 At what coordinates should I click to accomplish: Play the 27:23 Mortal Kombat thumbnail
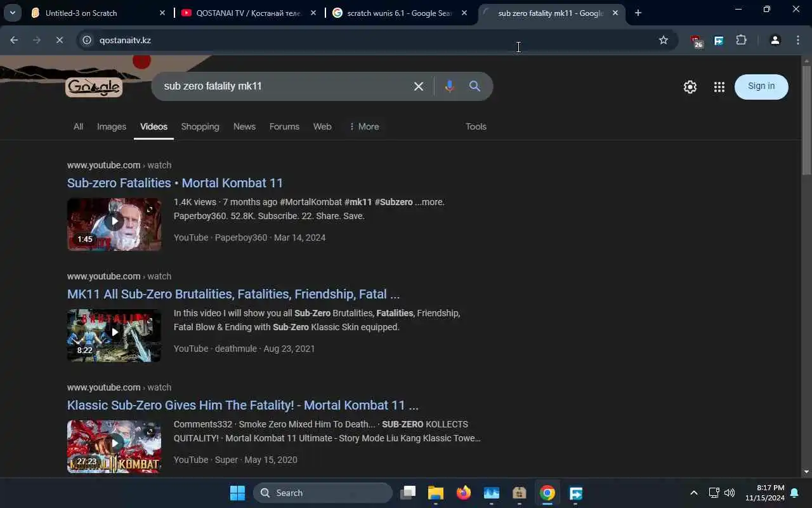click(x=114, y=446)
